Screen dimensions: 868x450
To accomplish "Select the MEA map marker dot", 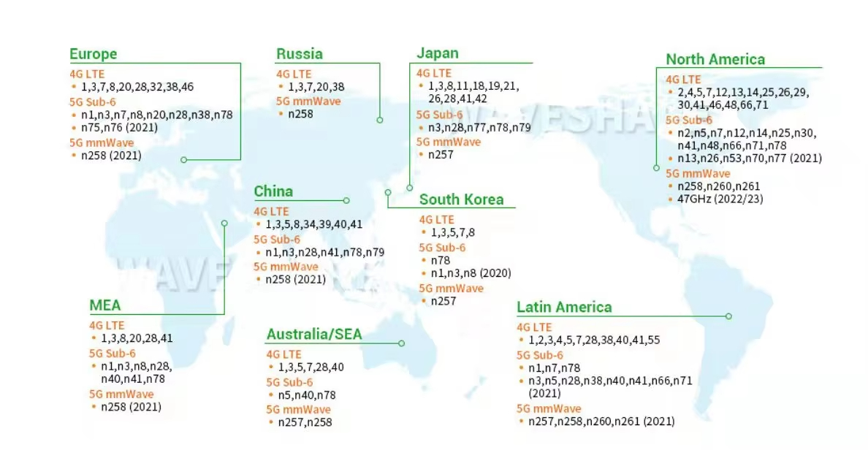I will click(224, 224).
